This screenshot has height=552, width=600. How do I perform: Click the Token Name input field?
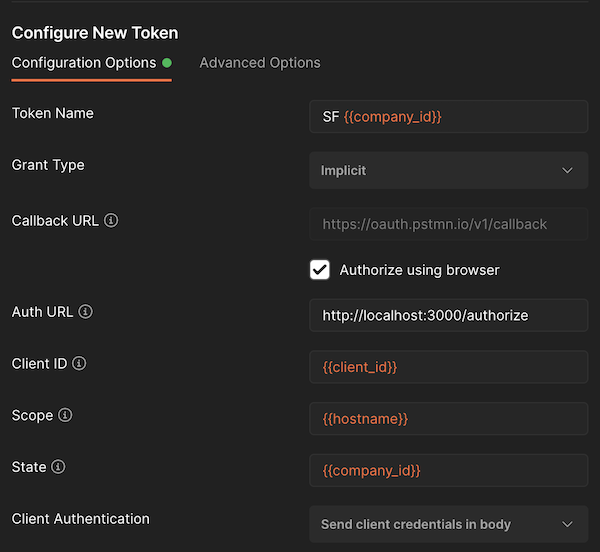tap(448, 117)
